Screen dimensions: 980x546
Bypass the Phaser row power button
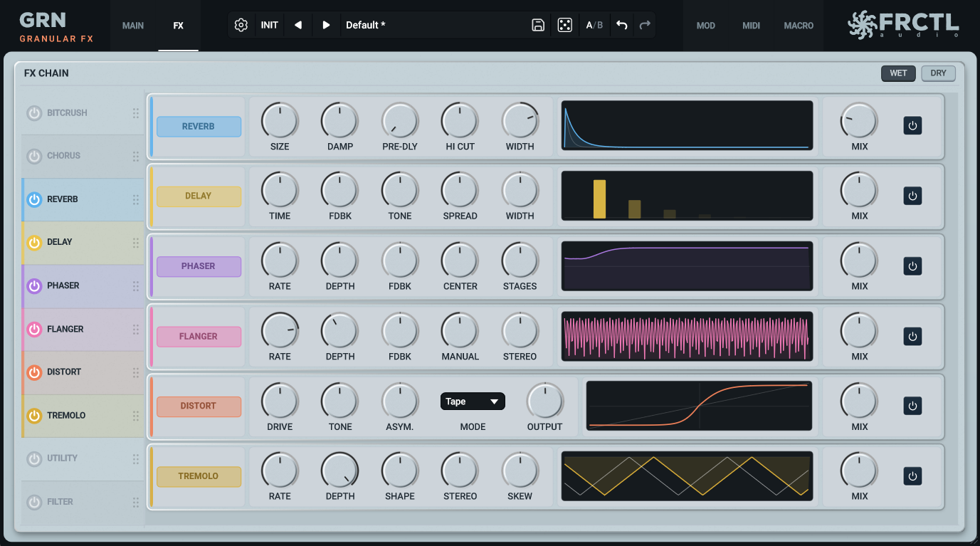click(x=912, y=266)
